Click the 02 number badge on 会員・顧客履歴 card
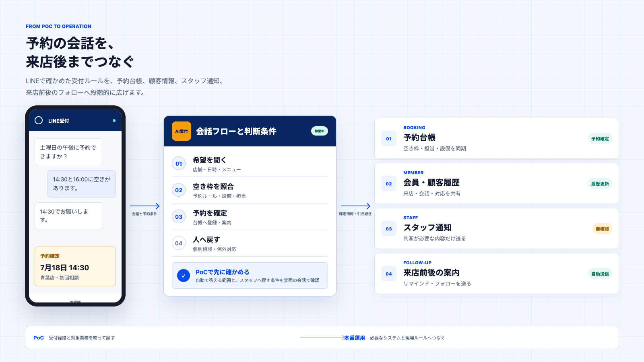644x362 pixels. 389,184
